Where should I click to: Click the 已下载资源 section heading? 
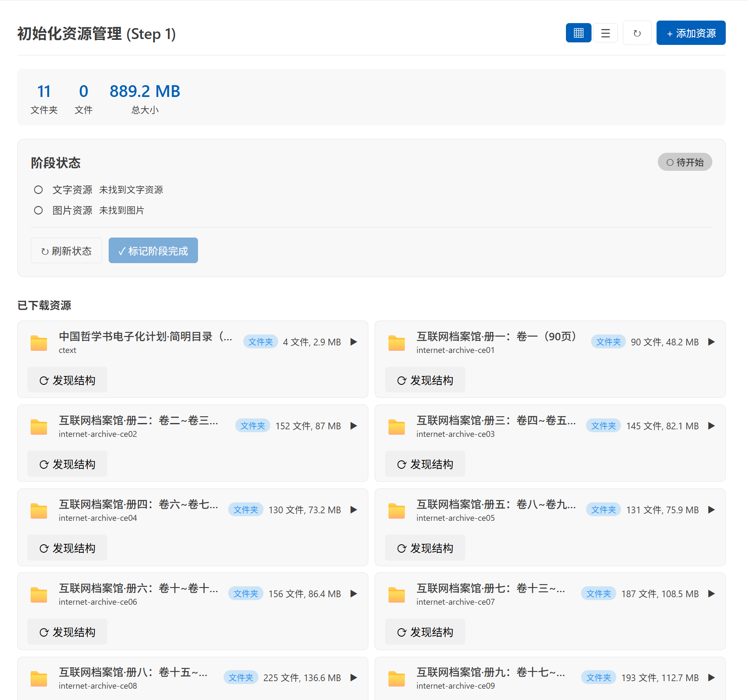pyautogui.click(x=44, y=305)
